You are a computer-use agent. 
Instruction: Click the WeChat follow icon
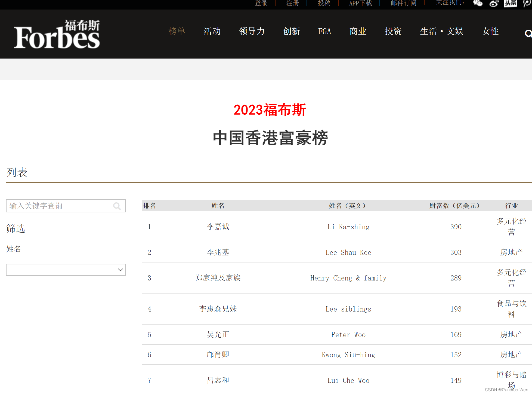coord(478,3)
